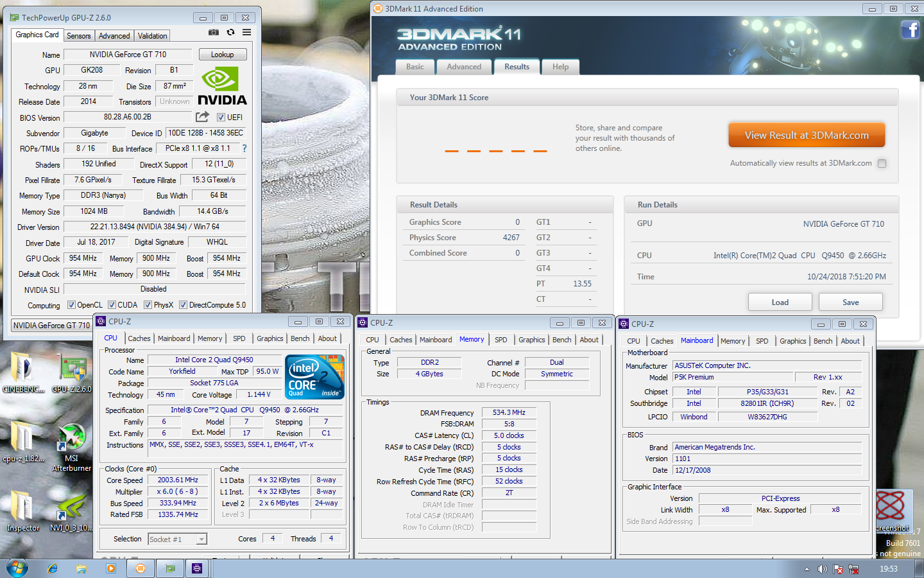924x578 pixels.
Task: Click the DRAM Frequency value 534.3 MHz
Action: 509,412
